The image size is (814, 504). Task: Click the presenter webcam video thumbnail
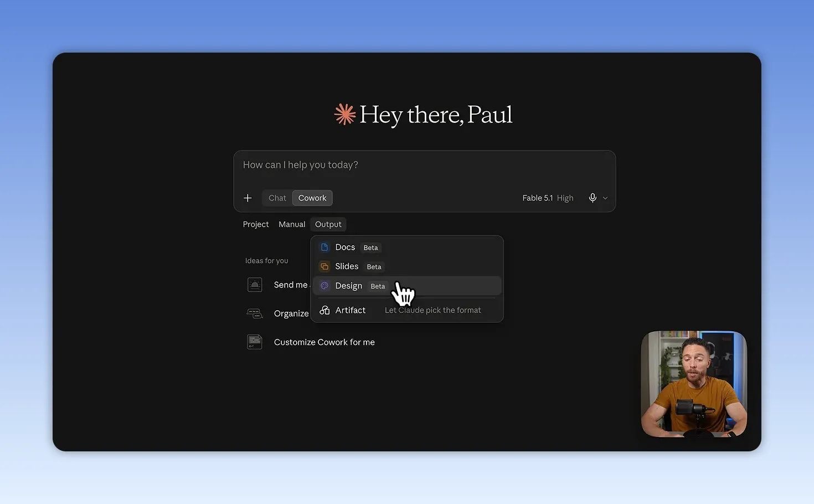pyautogui.click(x=694, y=384)
